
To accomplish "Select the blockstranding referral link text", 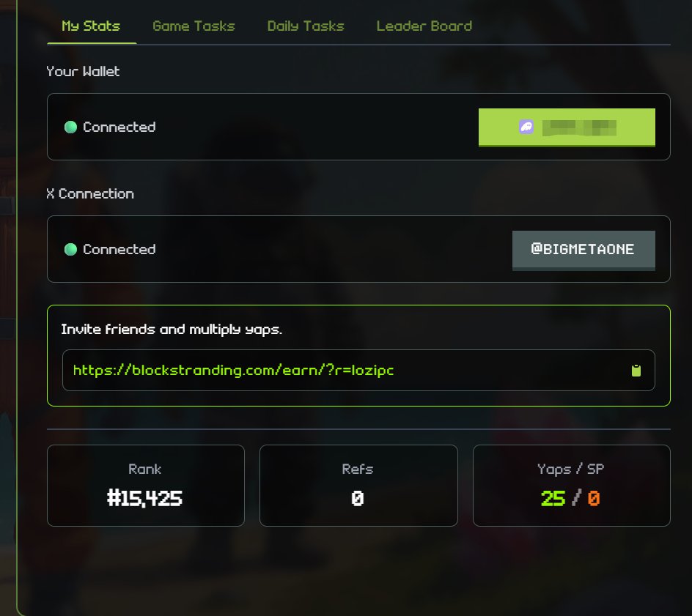I will (x=233, y=371).
